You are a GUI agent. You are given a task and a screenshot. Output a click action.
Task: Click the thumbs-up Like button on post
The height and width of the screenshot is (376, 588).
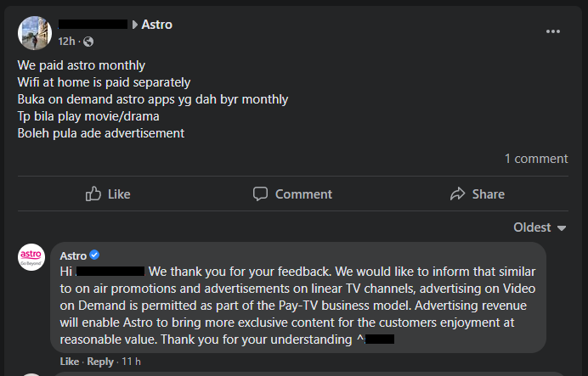tap(108, 194)
